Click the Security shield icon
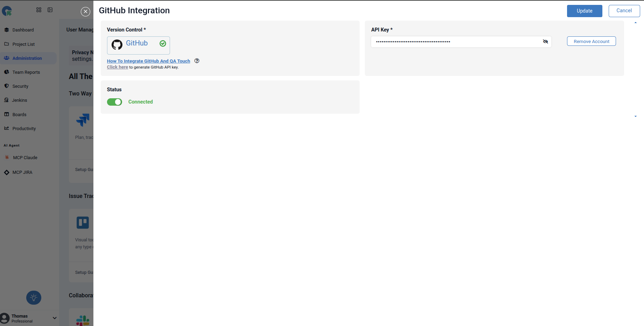 pos(7,86)
